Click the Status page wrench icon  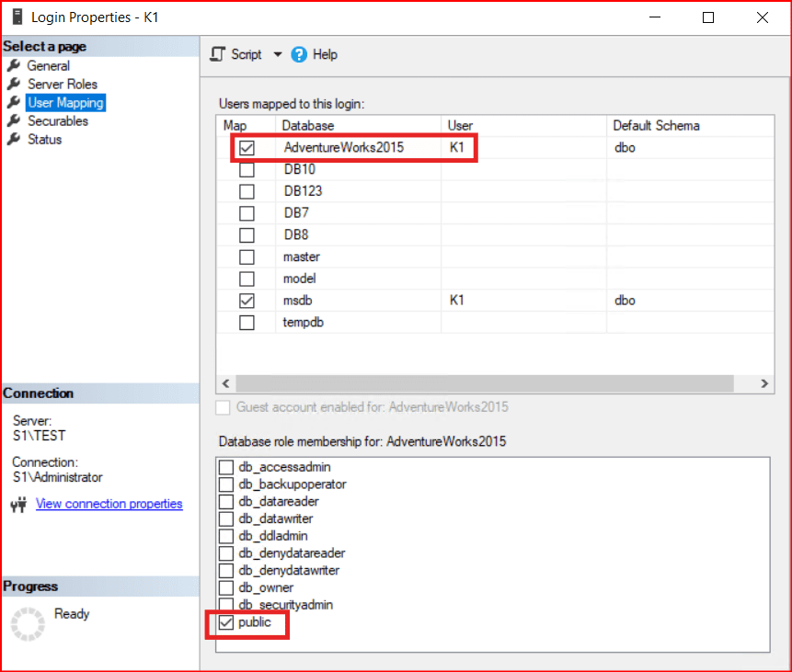tap(14, 140)
